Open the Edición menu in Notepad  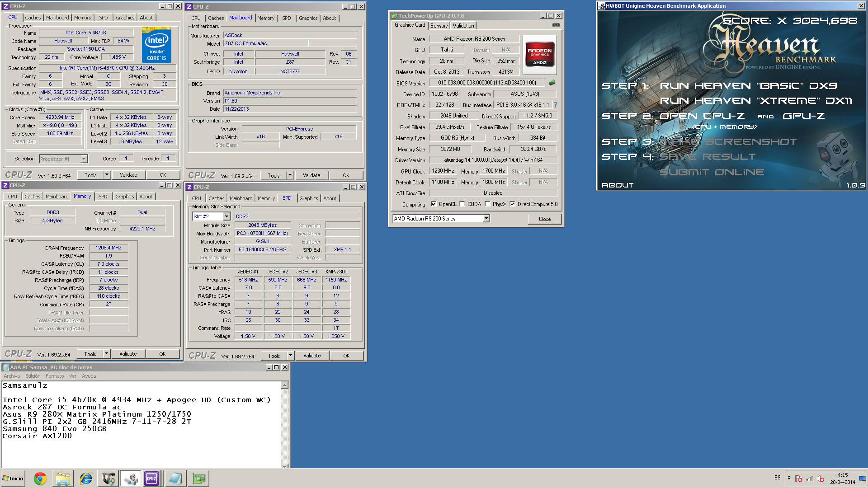[33, 376]
